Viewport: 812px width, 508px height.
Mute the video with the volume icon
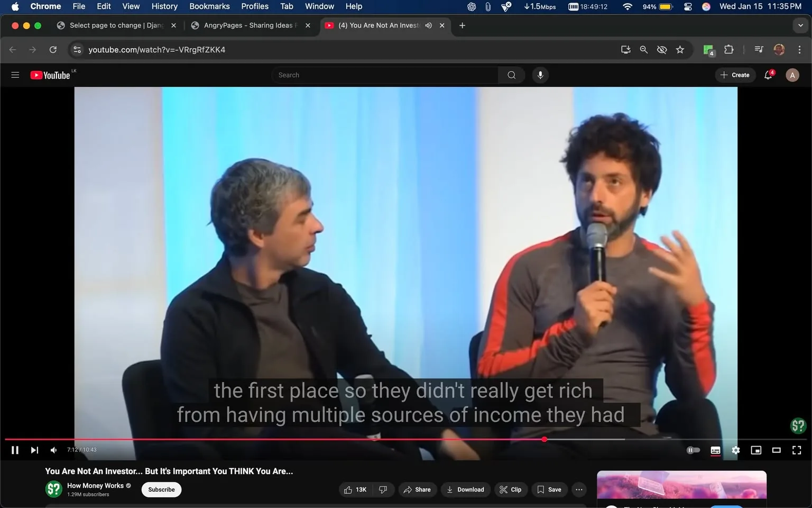tap(53, 450)
